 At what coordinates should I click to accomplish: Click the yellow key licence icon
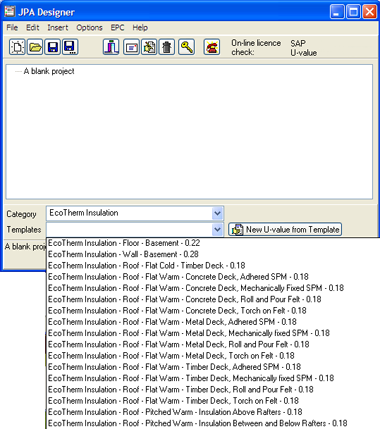tap(187, 47)
